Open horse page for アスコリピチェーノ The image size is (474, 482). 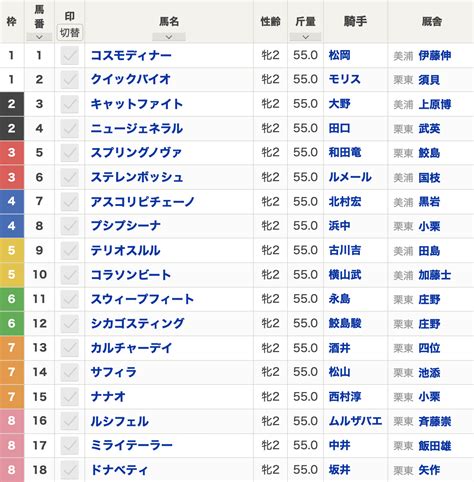(143, 202)
